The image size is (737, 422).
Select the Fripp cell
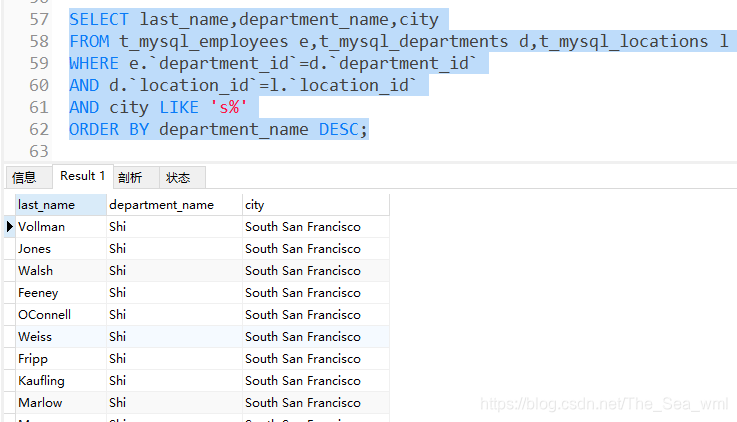click(x=61, y=359)
